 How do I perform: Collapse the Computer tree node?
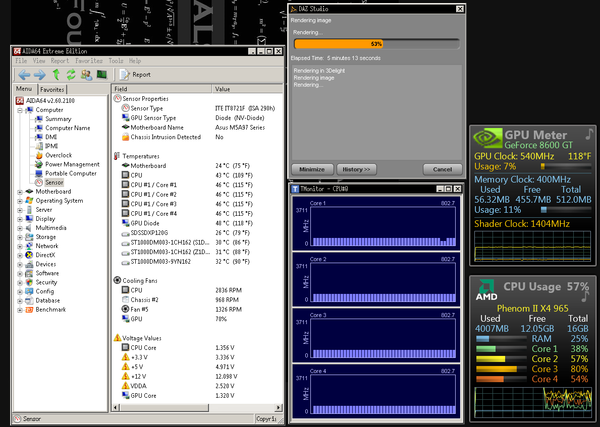[20, 110]
